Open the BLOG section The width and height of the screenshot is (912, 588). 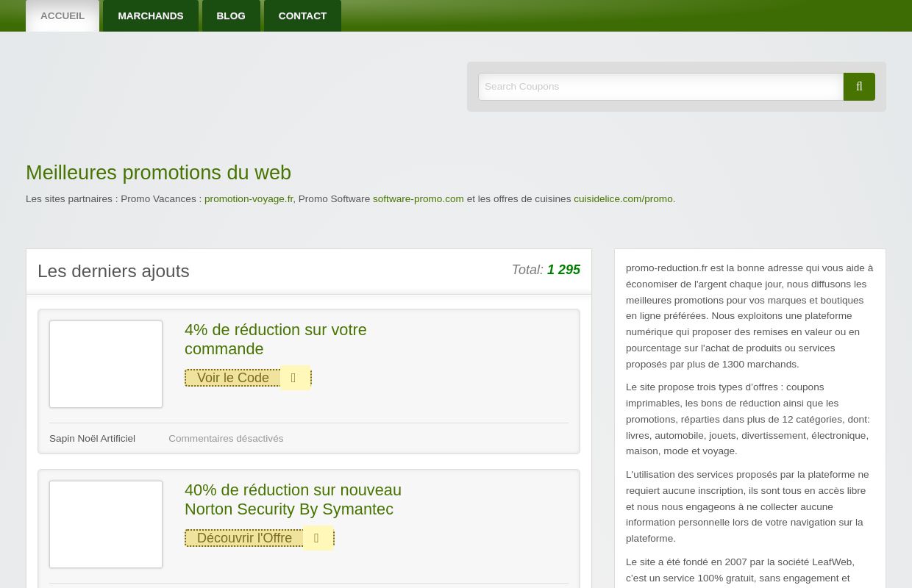pos(230,15)
